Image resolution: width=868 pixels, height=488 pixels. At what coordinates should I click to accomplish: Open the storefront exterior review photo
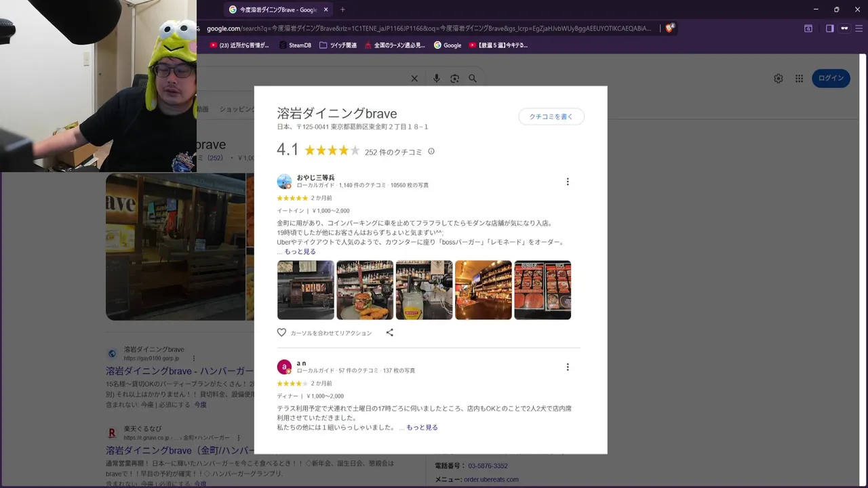click(306, 290)
